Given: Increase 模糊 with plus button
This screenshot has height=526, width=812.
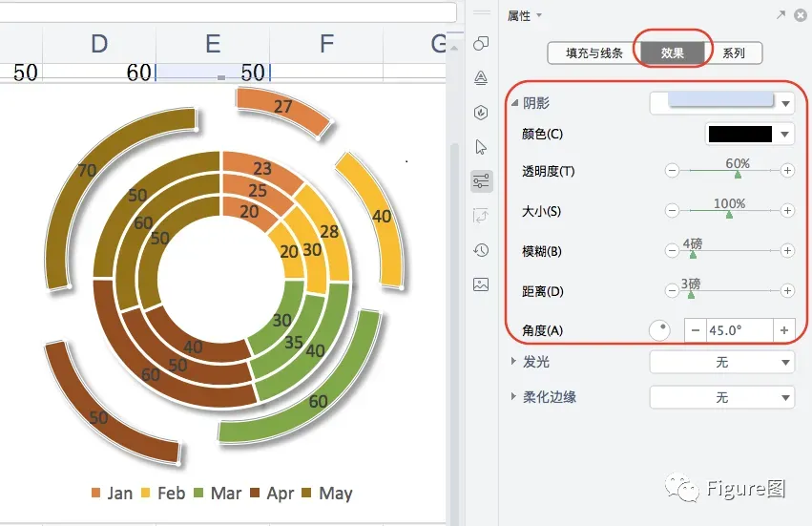Looking at the screenshot, I should click(787, 251).
